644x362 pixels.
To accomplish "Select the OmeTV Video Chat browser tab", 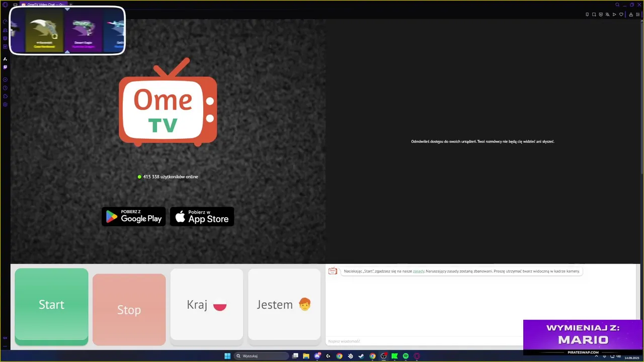I will (43, 5).
